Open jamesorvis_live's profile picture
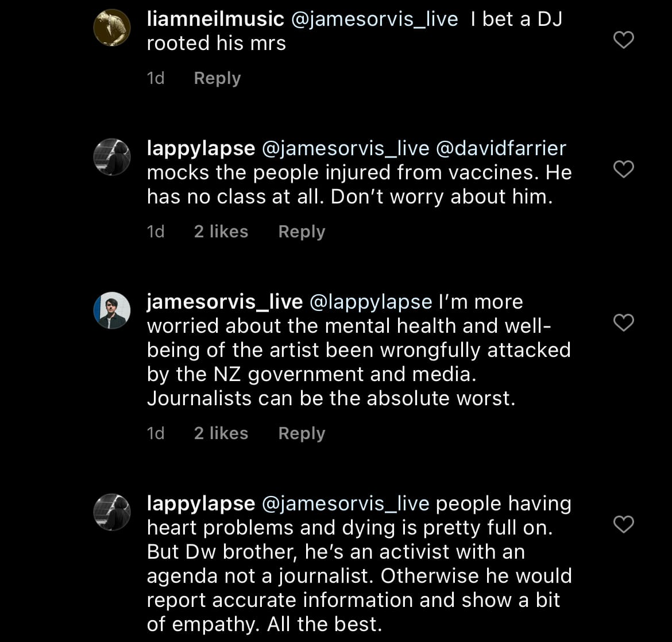 pos(112,310)
